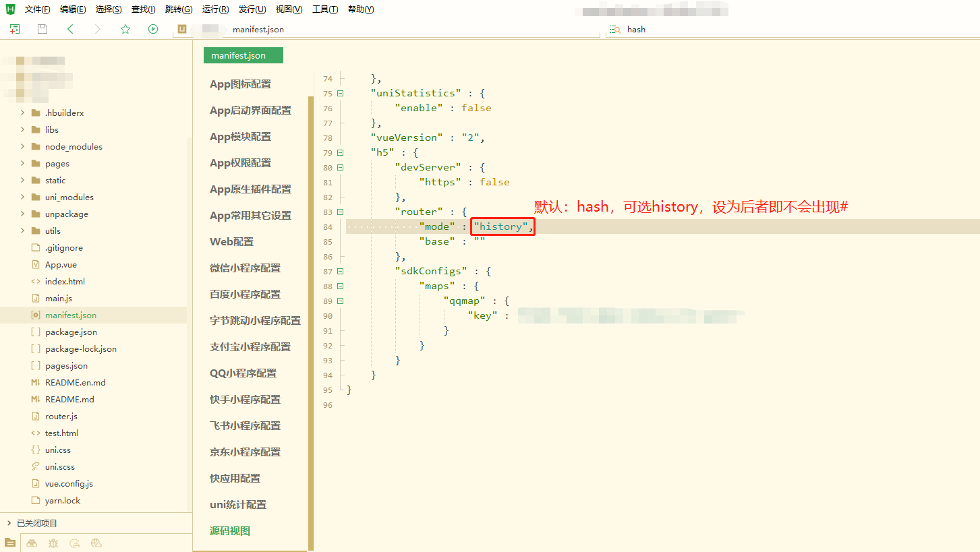The height and width of the screenshot is (552, 980).
Task: Open App图标配置 settings section
Action: (x=240, y=84)
